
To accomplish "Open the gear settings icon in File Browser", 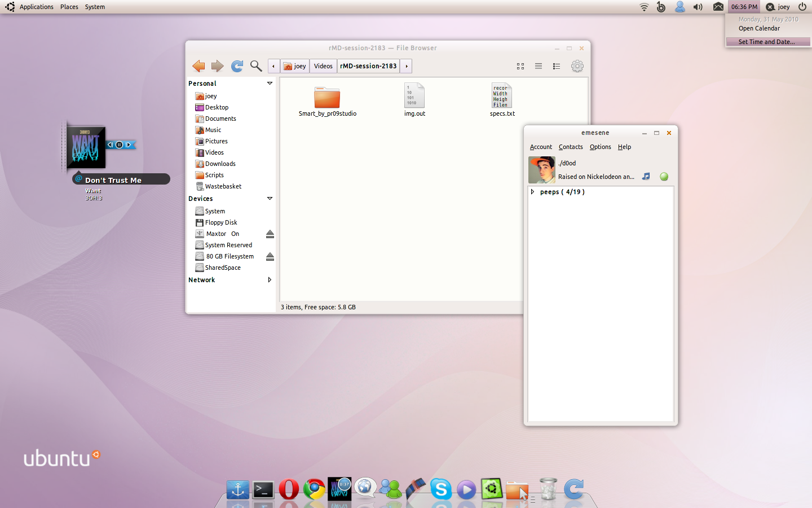I will (x=577, y=66).
